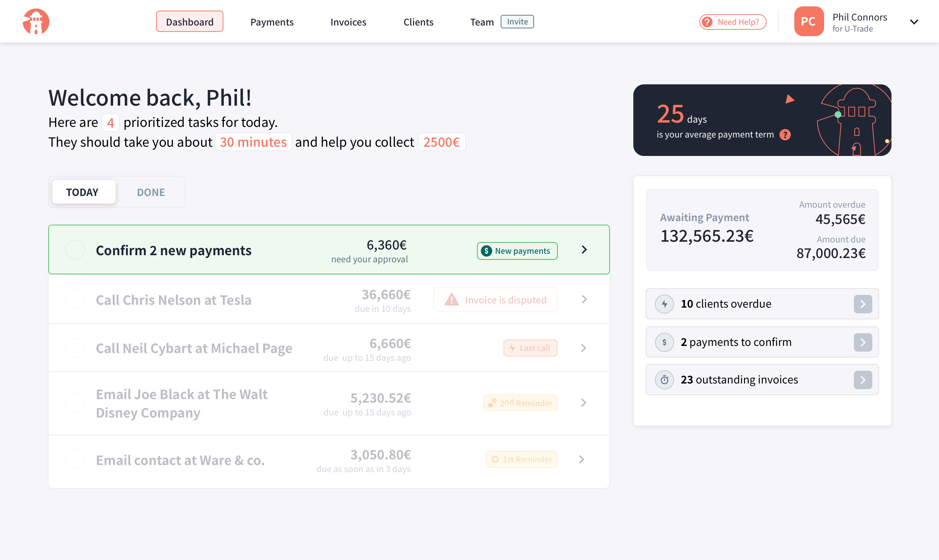939x560 pixels.
Task: Check the Email Joe Black task circle
Action: click(x=75, y=403)
